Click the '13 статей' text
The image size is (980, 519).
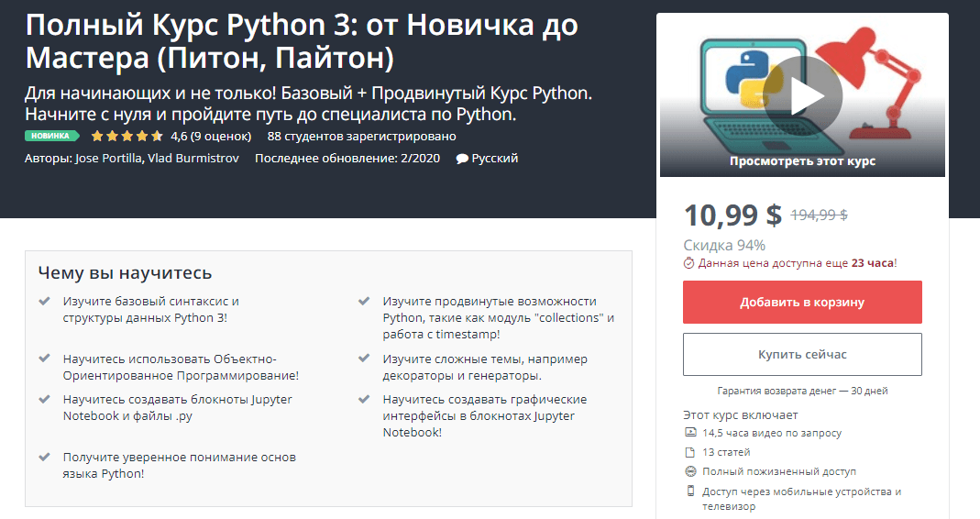[726, 452]
